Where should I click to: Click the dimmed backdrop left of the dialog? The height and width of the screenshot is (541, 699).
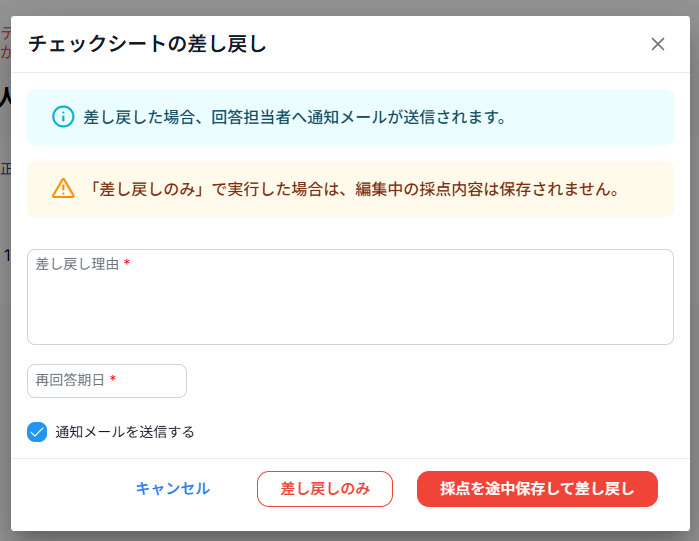[5, 300]
